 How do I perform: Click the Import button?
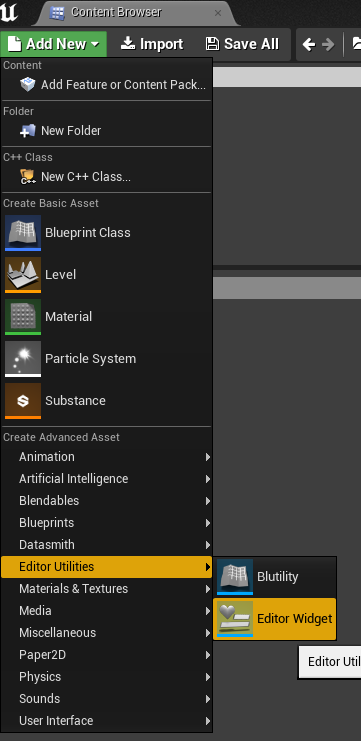(x=152, y=44)
